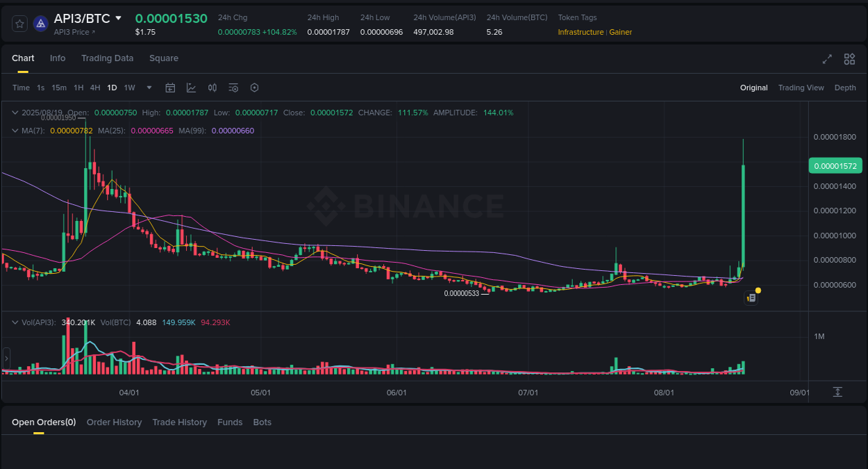The height and width of the screenshot is (469, 868).
Task: Expand chart to fullscreen with the arrows icon
Action: point(827,59)
